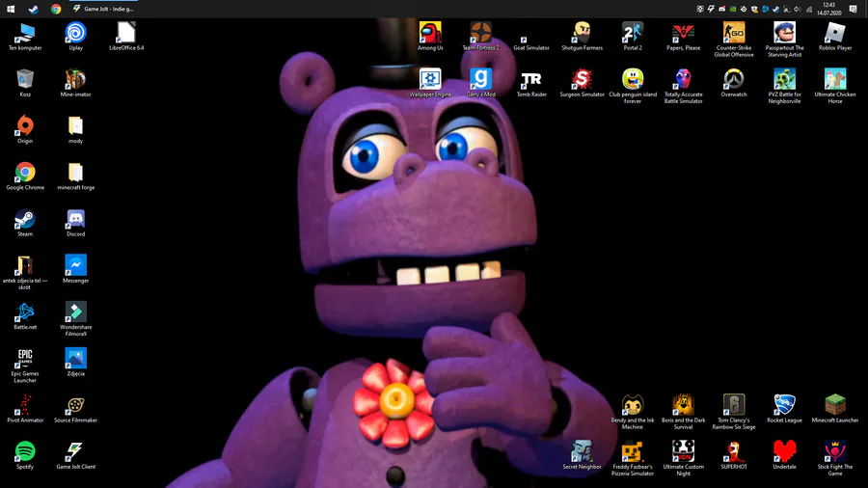This screenshot has width=868, height=488.
Task: Select the Ten komputer icon
Action: click(x=25, y=37)
